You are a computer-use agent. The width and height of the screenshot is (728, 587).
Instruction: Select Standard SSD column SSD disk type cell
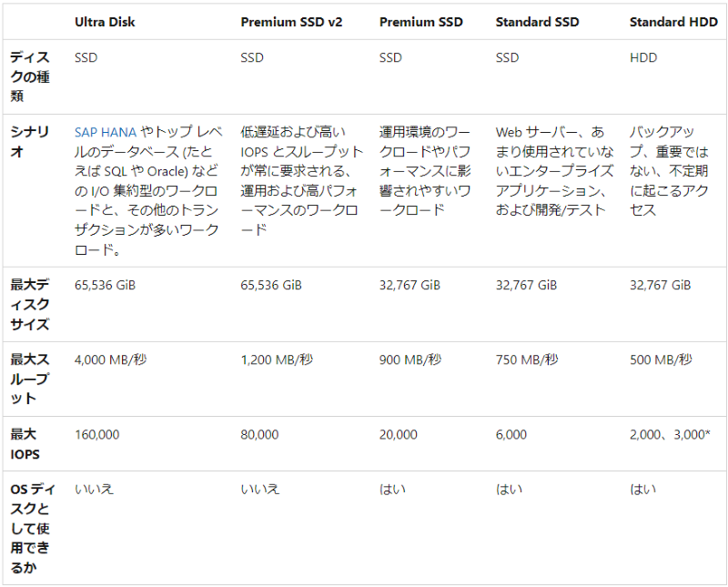coord(507,57)
